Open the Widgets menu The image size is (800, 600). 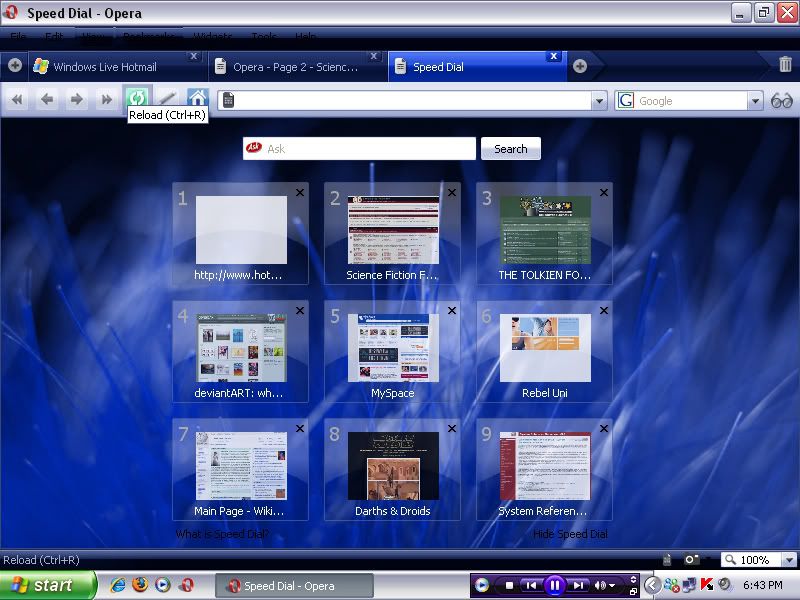click(x=213, y=36)
